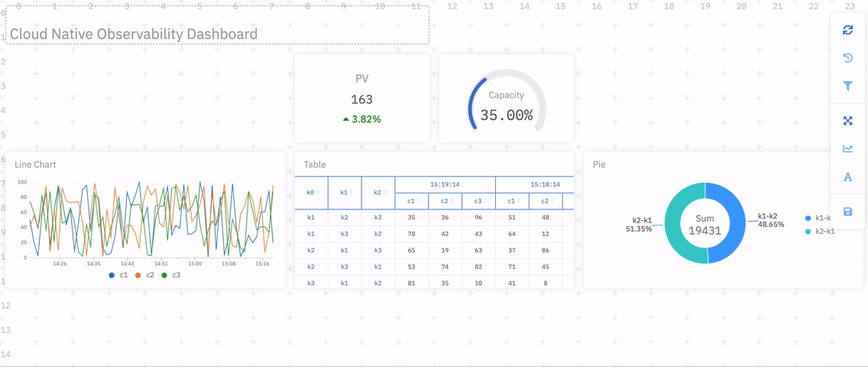Click the refresh dashboard icon
This screenshot has height=367, width=868.
[x=847, y=30]
